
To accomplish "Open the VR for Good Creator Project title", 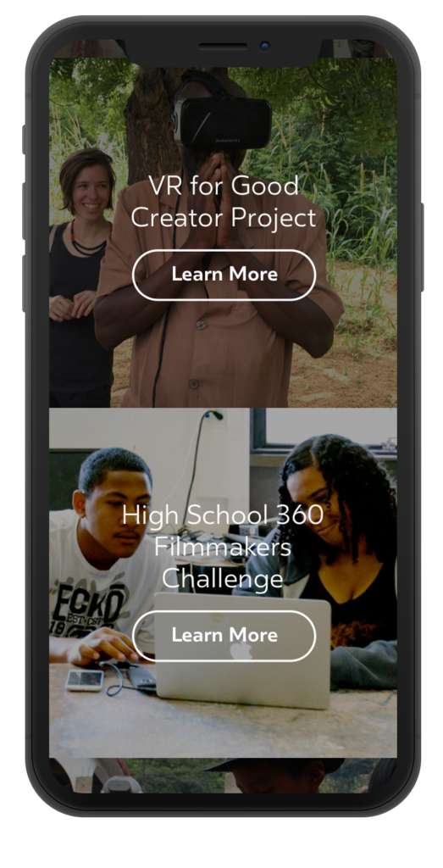I will click(224, 202).
